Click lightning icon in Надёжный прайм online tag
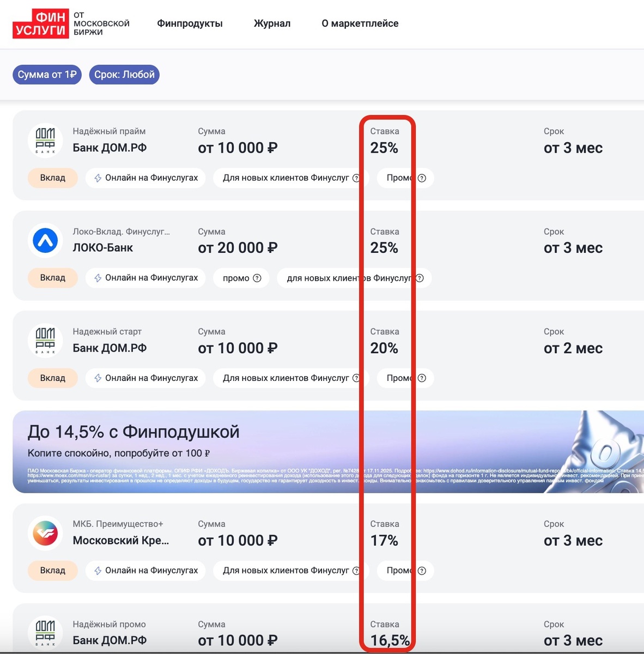Screen dimensions: 644x654 98,178
